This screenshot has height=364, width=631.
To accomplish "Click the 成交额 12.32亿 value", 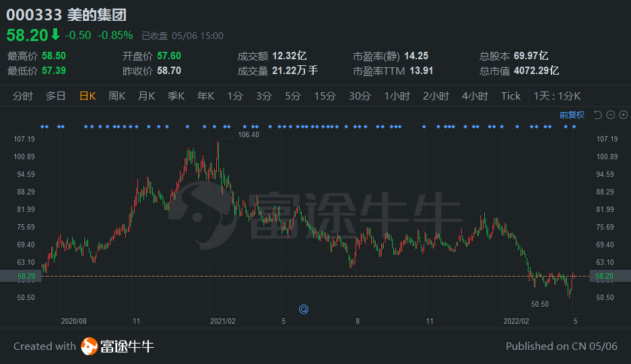I will click(290, 56).
